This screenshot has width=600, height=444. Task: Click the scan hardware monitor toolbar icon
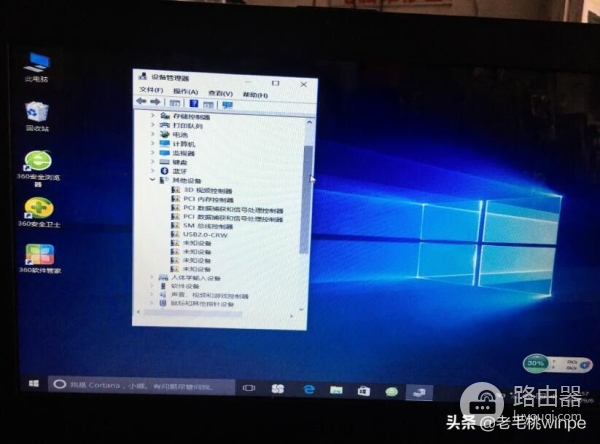tap(227, 103)
